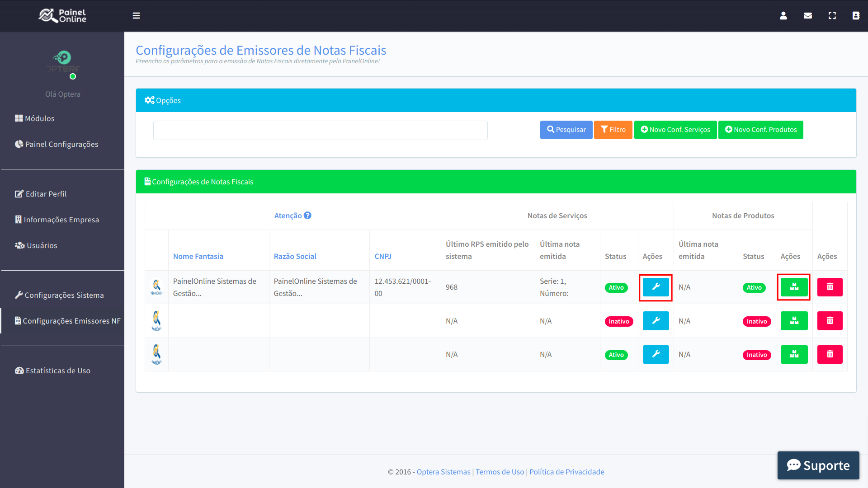Delete the third row with trash icon
The height and width of the screenshot is (488, 868).
point(830,354)
